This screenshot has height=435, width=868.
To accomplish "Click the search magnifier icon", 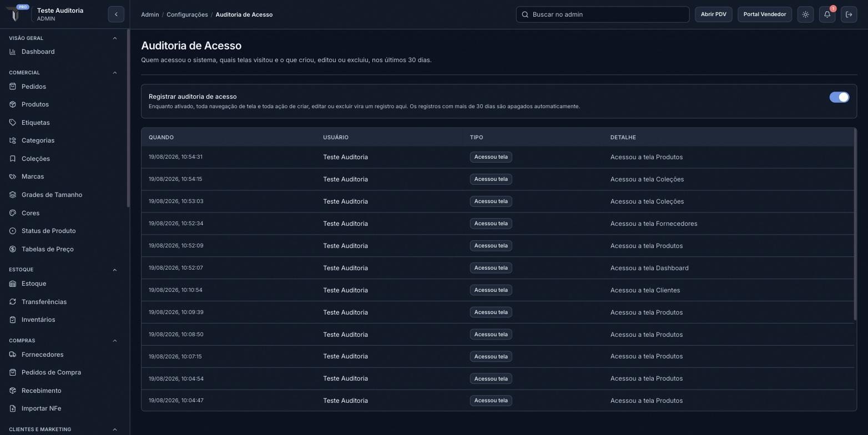I will coord(524,14).
